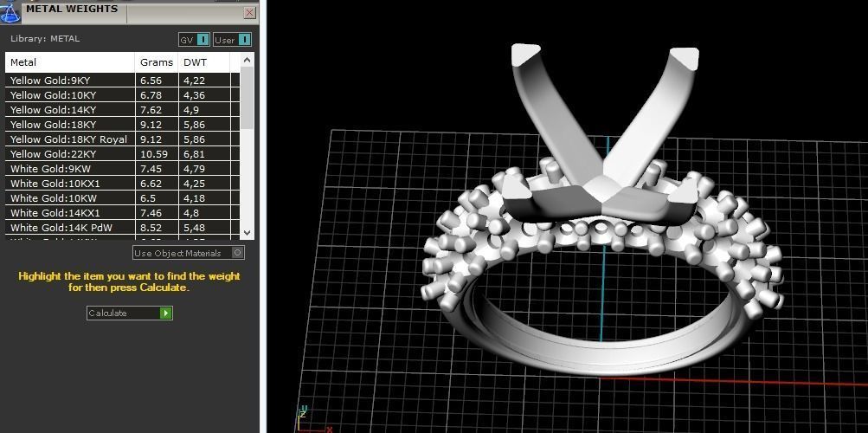Click the 10.59 grams value
The image size is (868, 433).
pyautogui.click(x=153, y=154)
